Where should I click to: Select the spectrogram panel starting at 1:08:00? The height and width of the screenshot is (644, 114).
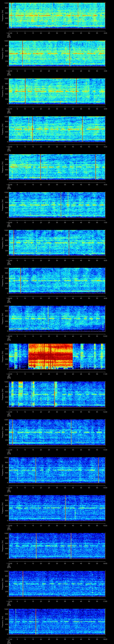point(57,281)
